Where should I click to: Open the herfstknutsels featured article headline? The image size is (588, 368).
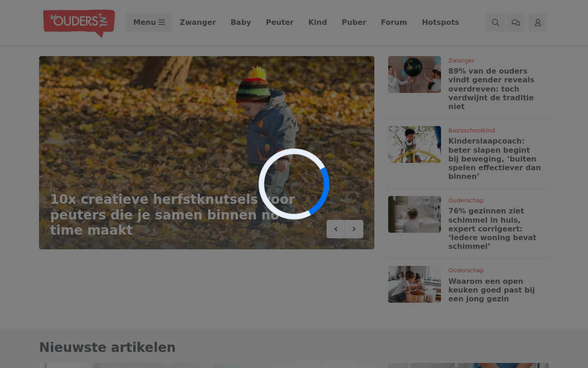click(173, 215)
